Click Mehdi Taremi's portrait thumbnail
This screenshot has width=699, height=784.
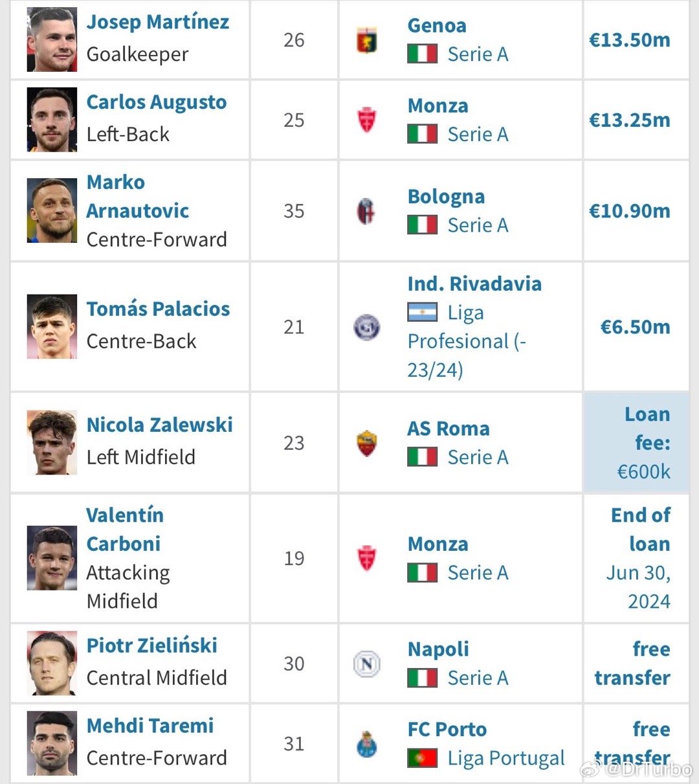(x=52, y=743)
